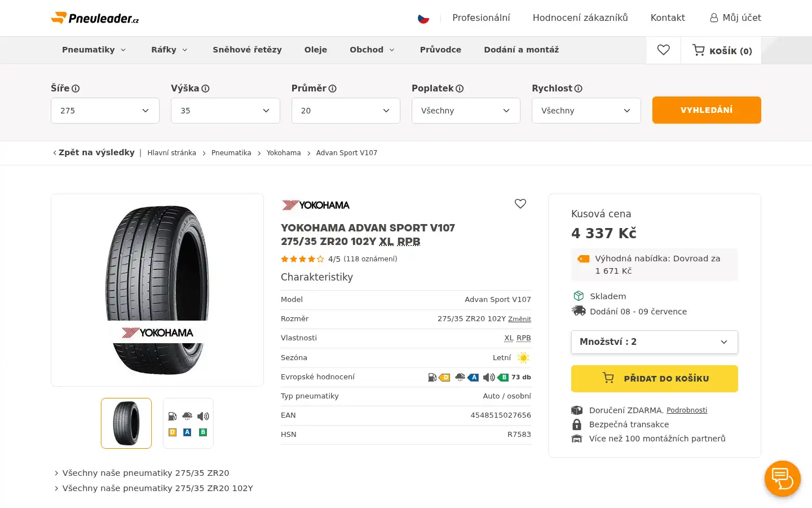This screenshot has height=508, width=812.
Task: Click the VYHLEDÁNÍ search button
Action: [x=707, y=110]
